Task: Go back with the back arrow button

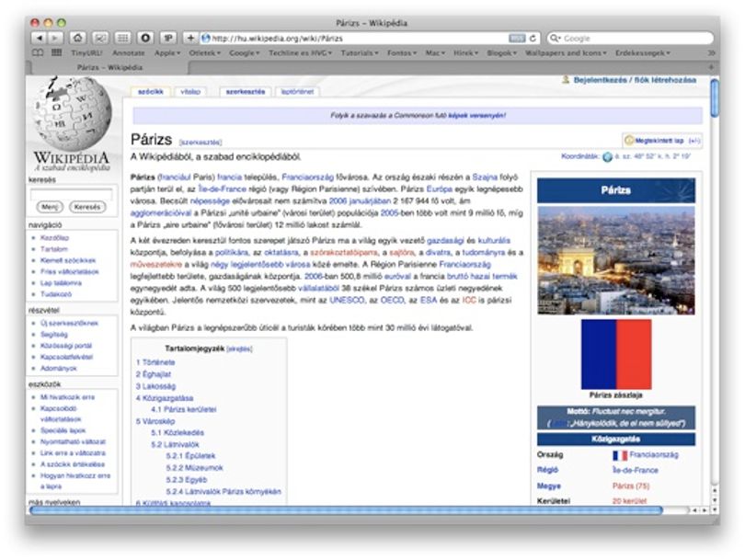Action: 40,38
